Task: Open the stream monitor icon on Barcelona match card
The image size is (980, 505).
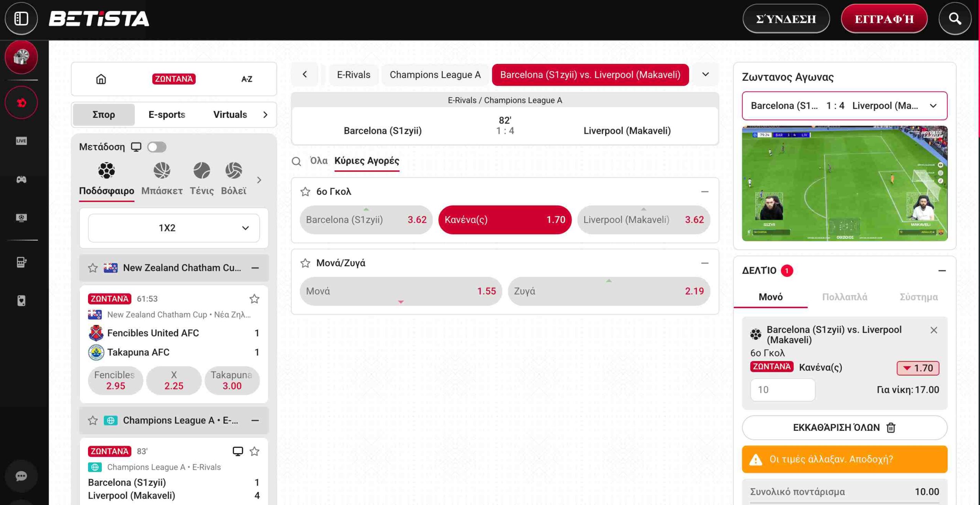Action: (x=238, y=451)
